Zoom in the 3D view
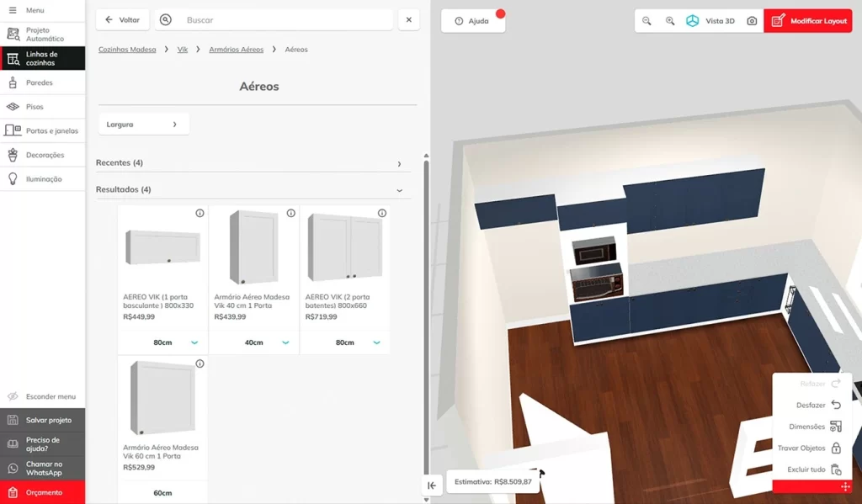The height and width of the screenshot is (504, 862). click(670, 21)
